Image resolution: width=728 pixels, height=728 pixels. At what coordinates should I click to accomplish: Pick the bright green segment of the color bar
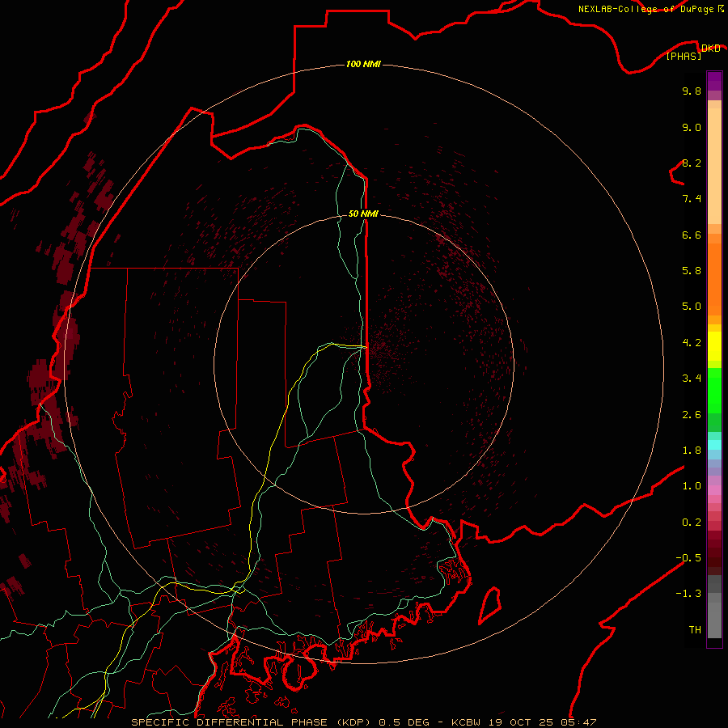coord(714,391)
